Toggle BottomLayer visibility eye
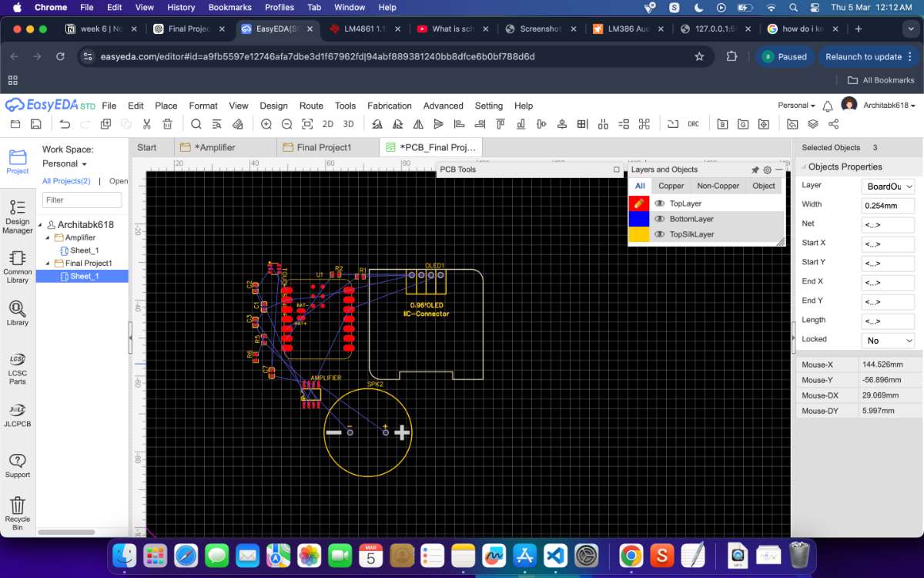Viewport: 924px width, 578px height. pyautogui.click(x=659, y=219)
